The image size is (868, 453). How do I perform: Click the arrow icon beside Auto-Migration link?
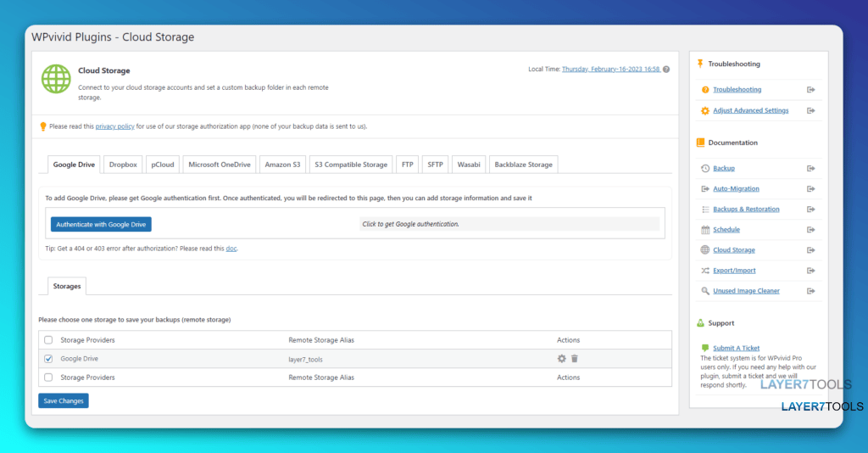click(x=705, y=189)
